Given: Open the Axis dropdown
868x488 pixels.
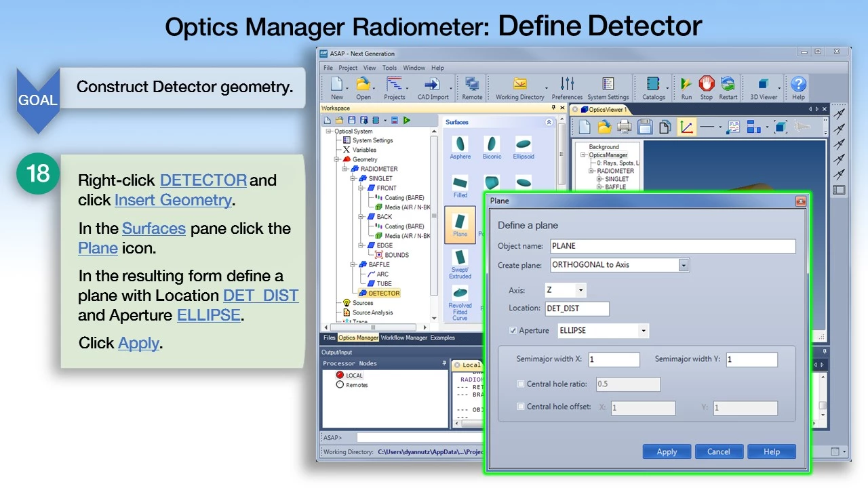Looking at the screenshot, I should pos(580,290).
